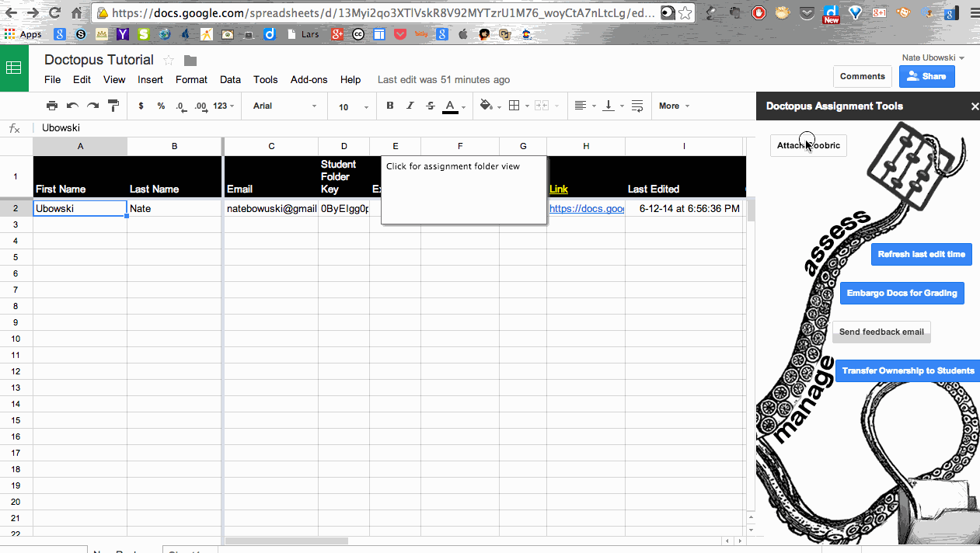Open the Format menu

click(191, 79)
